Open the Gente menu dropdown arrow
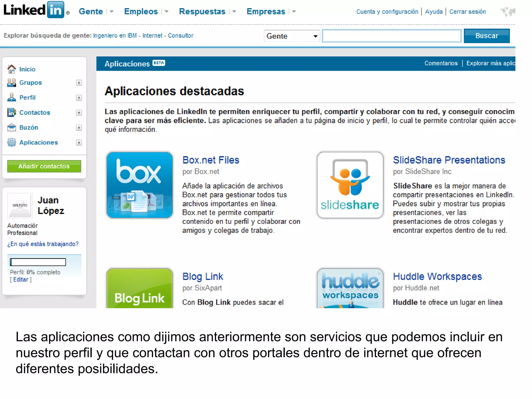 point(112,12)
